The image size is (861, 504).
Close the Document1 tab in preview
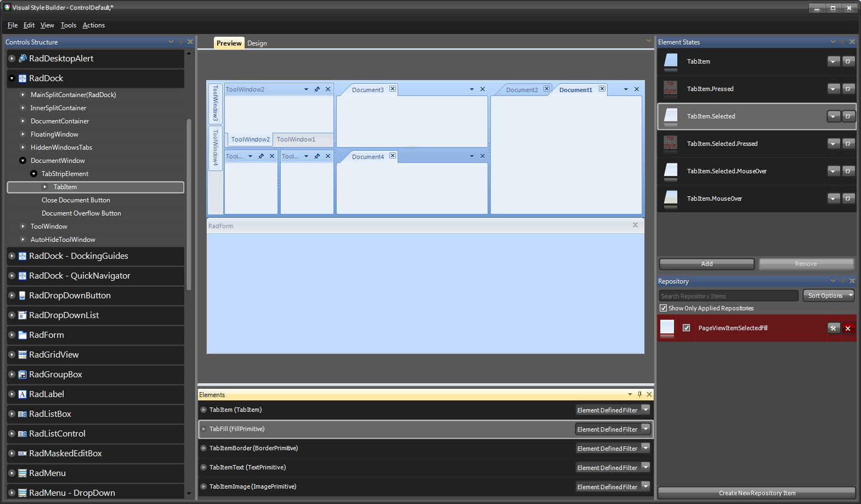coord(602,89)
